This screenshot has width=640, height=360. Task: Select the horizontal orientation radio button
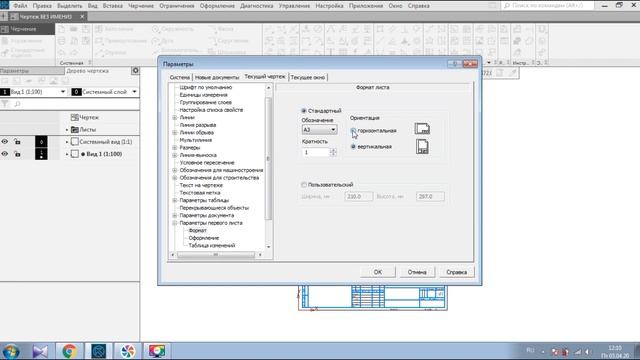[353, 131]
